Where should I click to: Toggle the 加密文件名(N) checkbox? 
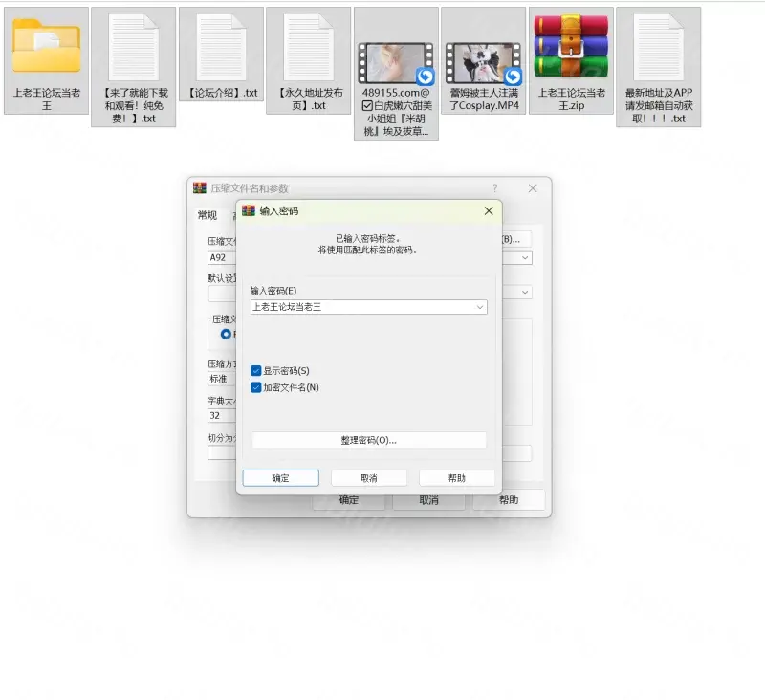click(255, 387)
